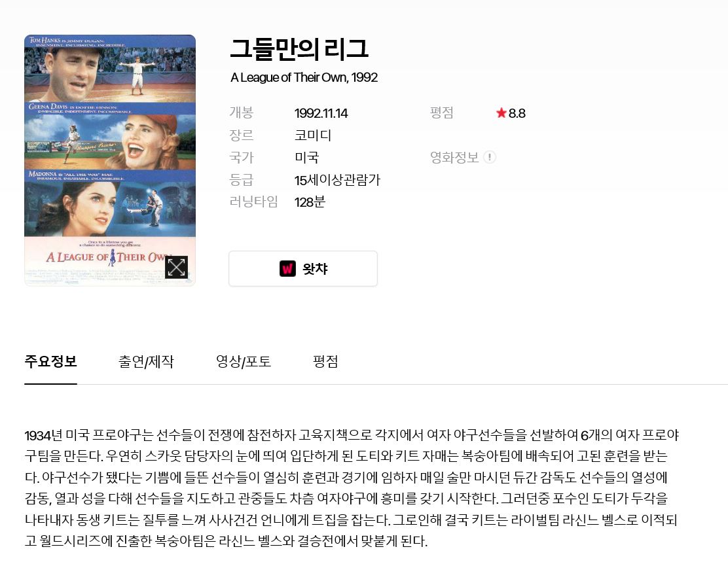Click the 8.8 rating score

tap(517, 113)
